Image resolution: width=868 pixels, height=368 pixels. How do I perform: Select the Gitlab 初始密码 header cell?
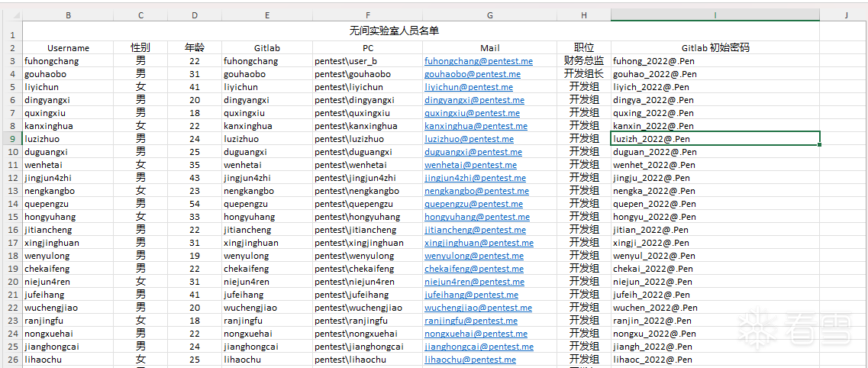(x=715, y=48)
